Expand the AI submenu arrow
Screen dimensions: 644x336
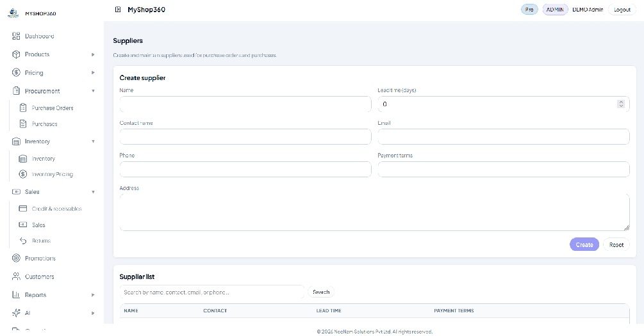[x=93, y=313]
